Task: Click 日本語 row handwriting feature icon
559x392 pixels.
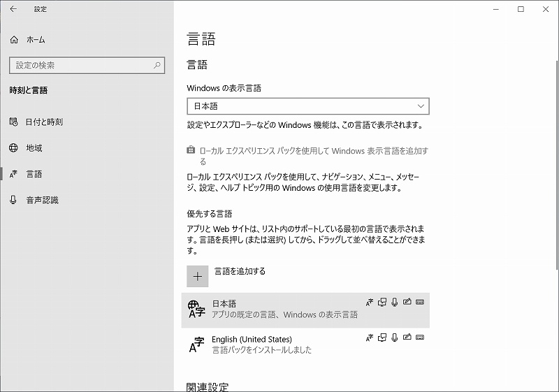Action: pos(407,302)
